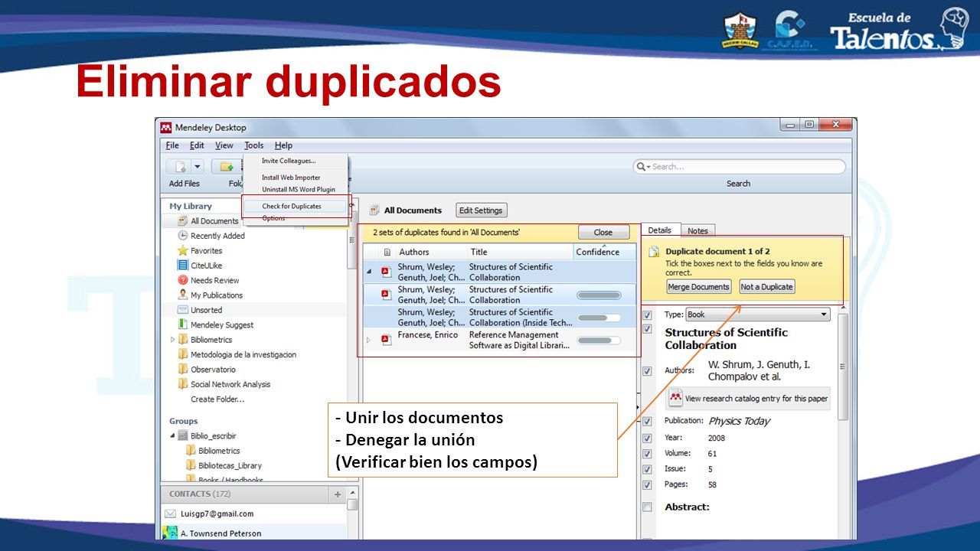
Task: Click Create Folder in My Library
Action: click(x=217, y=399)
